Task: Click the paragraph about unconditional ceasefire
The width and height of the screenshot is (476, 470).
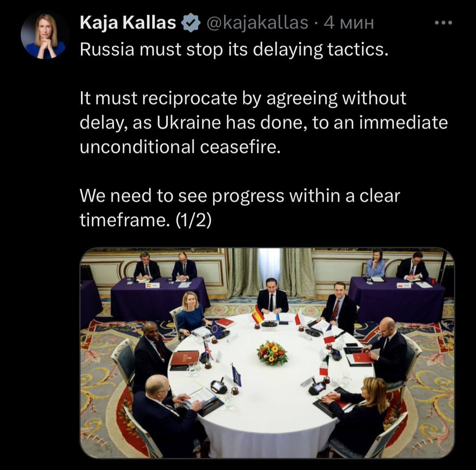Action: click(264, 122)
